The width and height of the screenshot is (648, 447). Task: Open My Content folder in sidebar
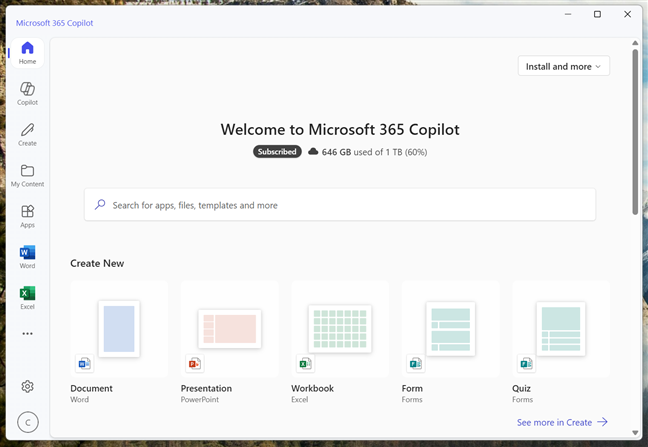tap(27, 176)
